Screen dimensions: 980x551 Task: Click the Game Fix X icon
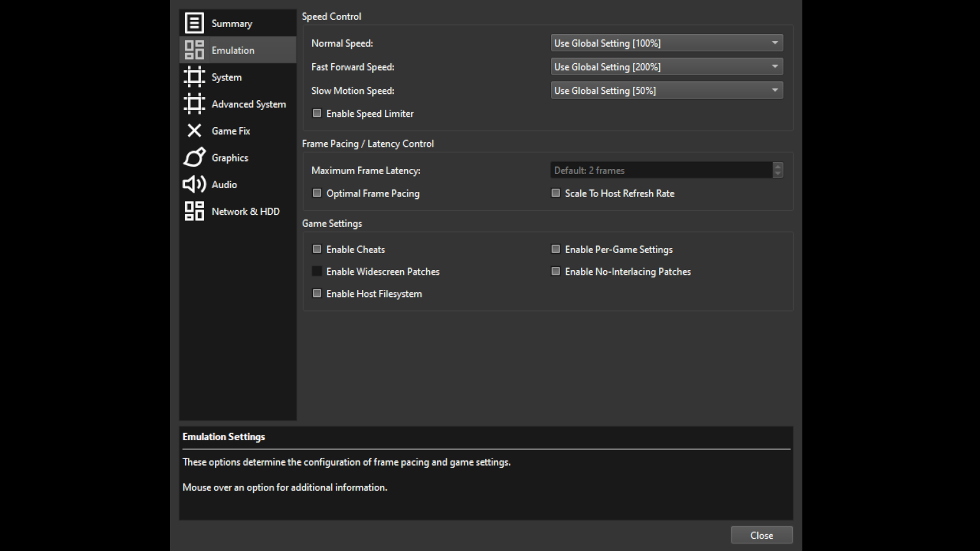click(x=194, y=131)
